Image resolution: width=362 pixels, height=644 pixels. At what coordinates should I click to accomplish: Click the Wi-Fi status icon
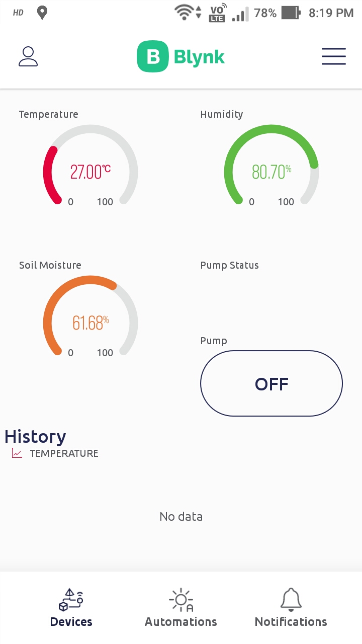184,13
